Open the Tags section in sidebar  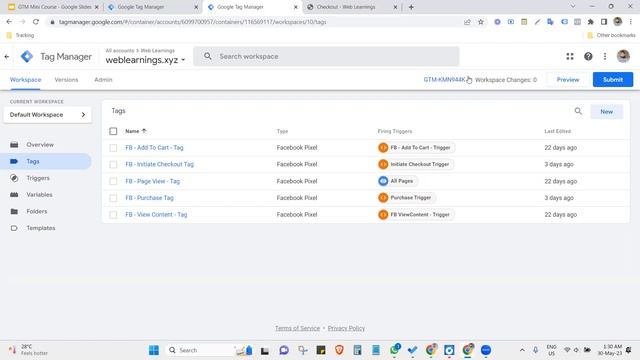pyautogui.click(x=46, y=161)
